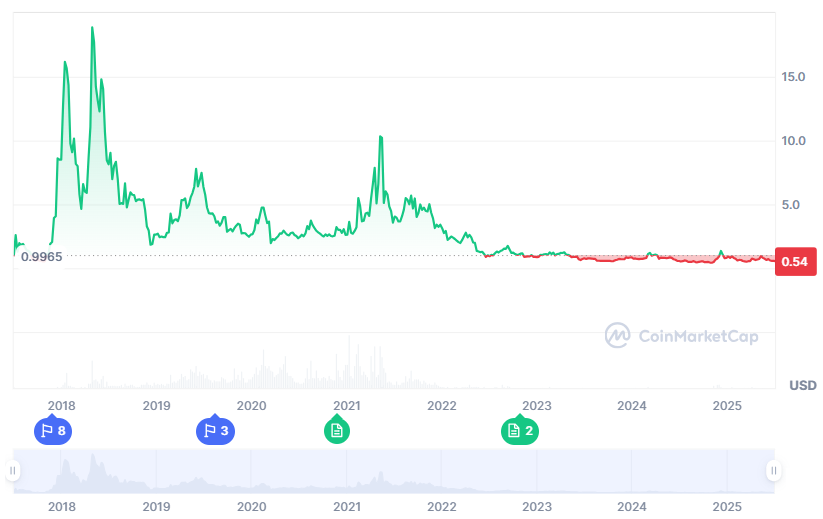Click the 0.9965 baseline price label

(x=41, y=257)
